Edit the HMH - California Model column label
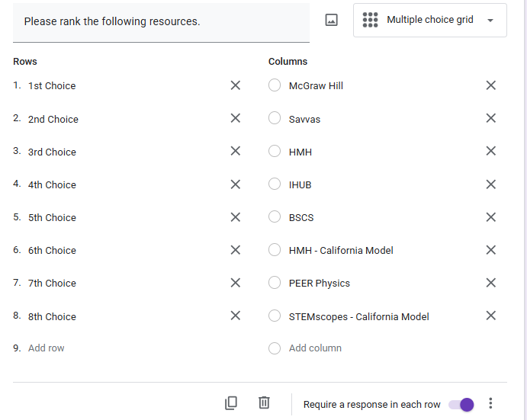This screenshot has height=420, width=527. click(341, 250)
